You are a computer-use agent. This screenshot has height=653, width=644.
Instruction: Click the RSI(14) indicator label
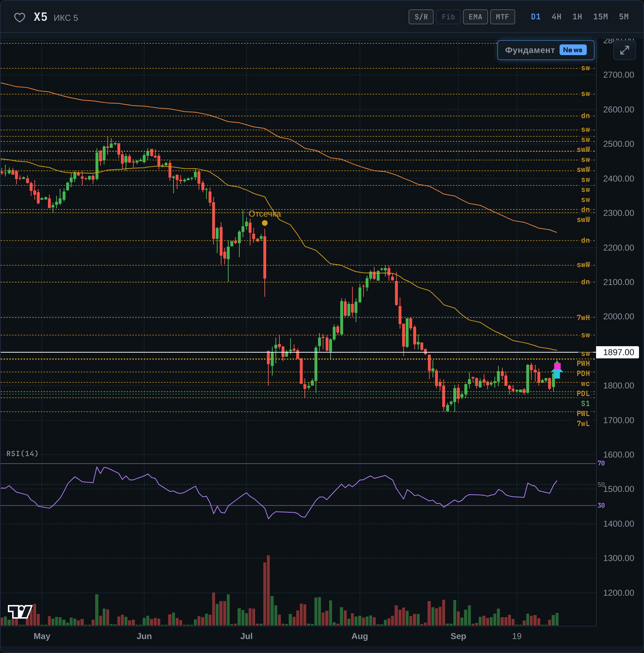(22, 454)
